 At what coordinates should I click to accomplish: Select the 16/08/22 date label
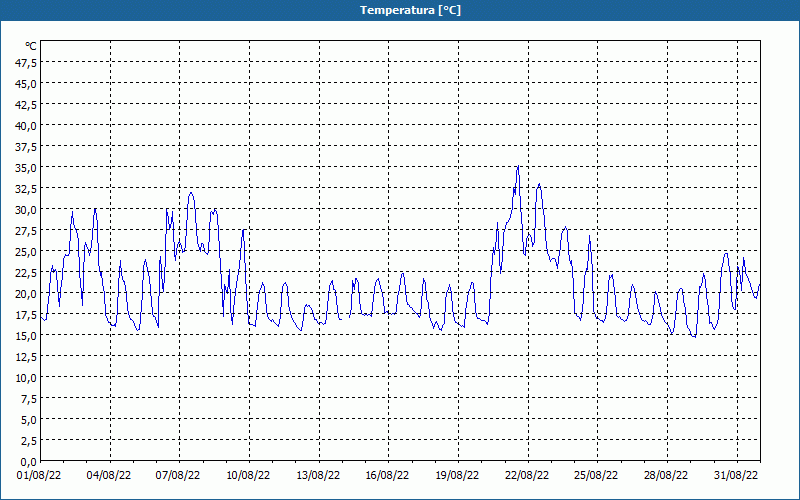[387, 476]
